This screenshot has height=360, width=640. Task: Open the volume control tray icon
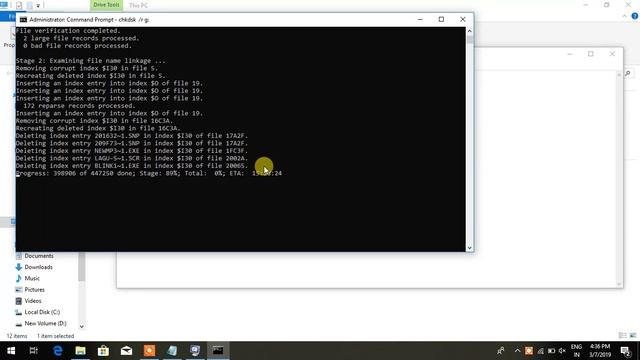[x=562, y=351]
